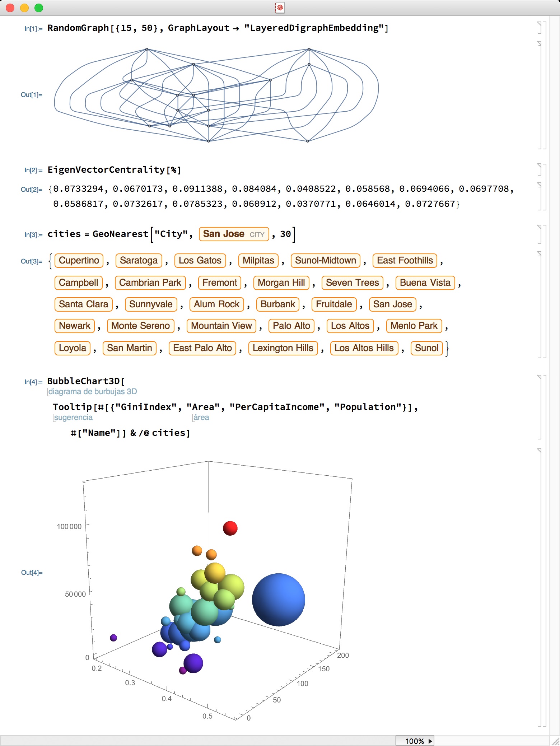Select the In[4] BubbleChart3D cell bracket
Viewport: 560px width, 746px height.
[x=539, y=407]
